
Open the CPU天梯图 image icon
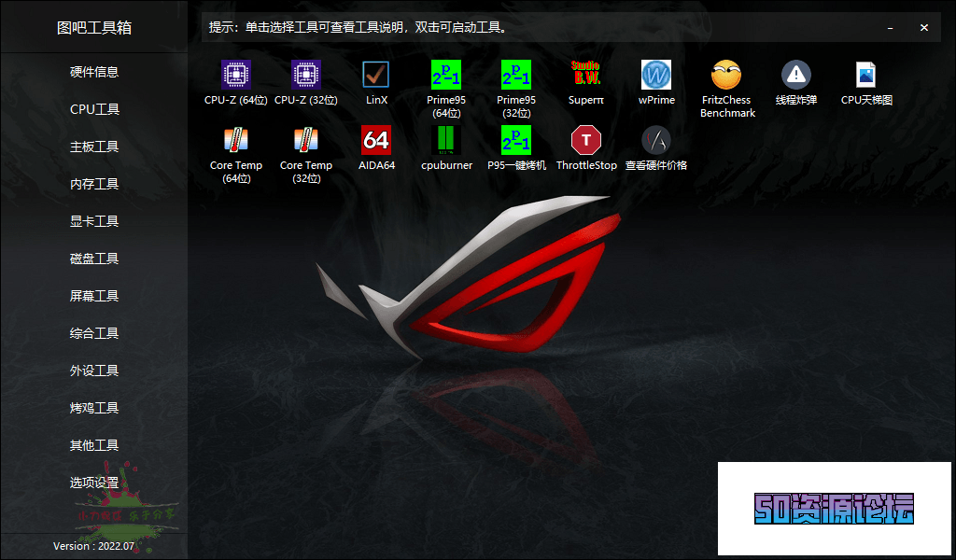pyautogui.click(x=866, y=75)
